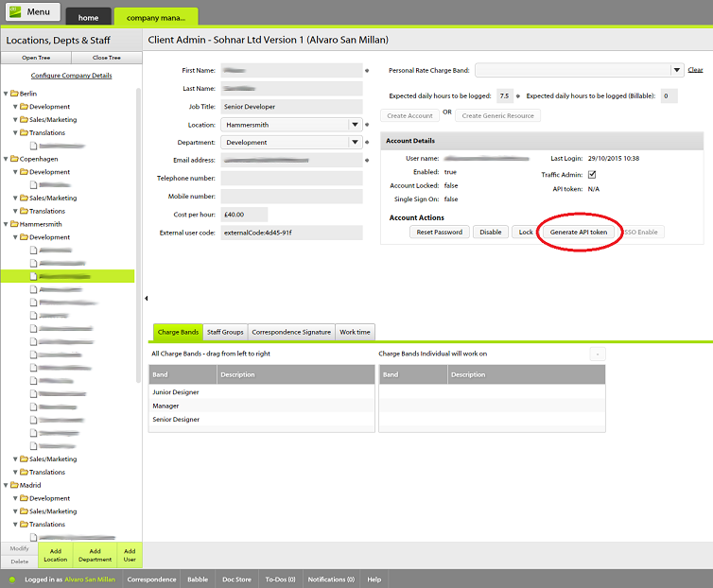
Task: Click Generate API token button
Action: pos(579,232)
